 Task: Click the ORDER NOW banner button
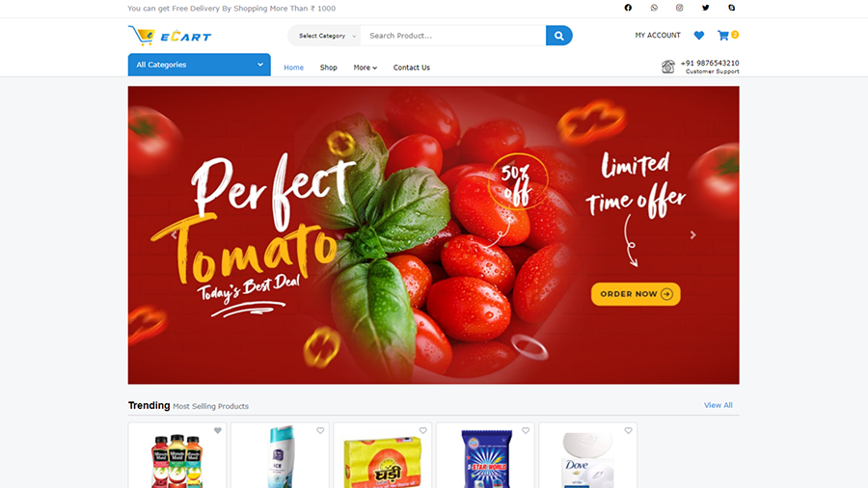(636, 294)
